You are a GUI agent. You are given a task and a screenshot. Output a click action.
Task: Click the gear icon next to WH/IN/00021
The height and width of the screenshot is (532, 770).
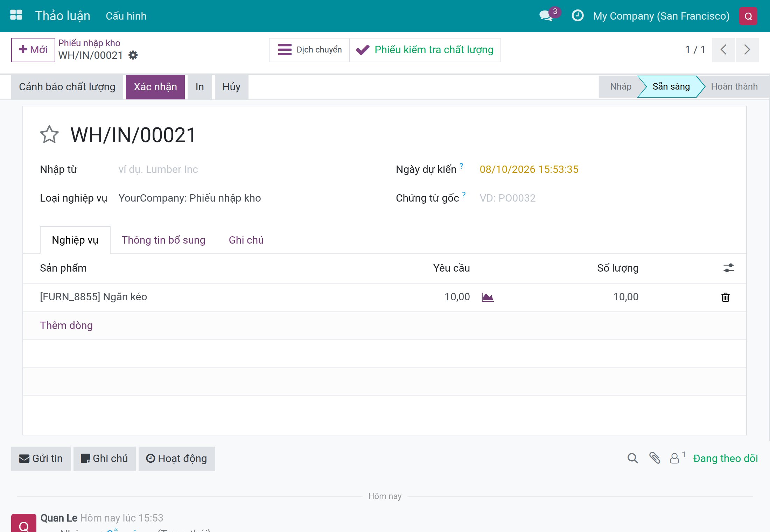(x=133, y=55)
